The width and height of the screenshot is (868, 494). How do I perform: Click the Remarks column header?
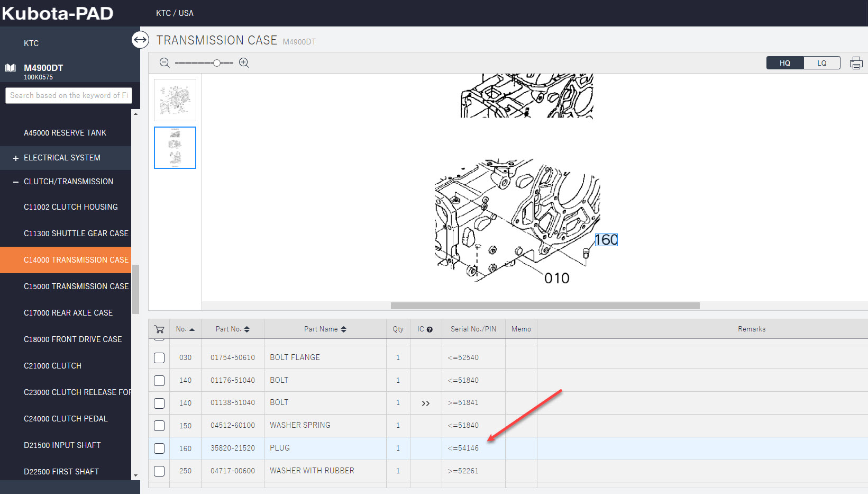tap(752, 329)
